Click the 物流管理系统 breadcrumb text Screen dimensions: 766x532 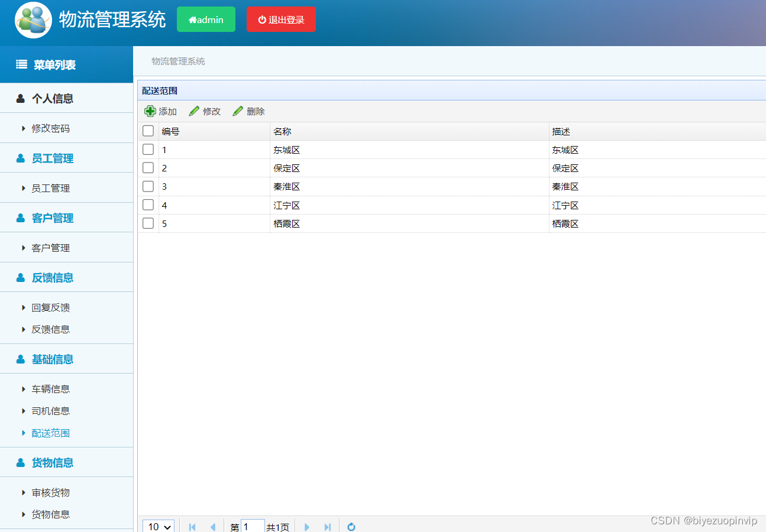click(178, 61)
